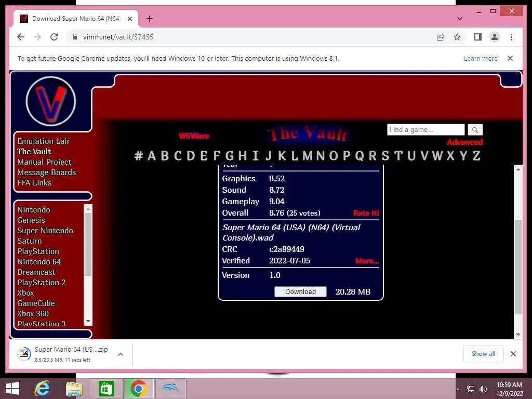Browse games starting with letter M
The height and width of the screenshot is (399, 532).
[308, 156]
